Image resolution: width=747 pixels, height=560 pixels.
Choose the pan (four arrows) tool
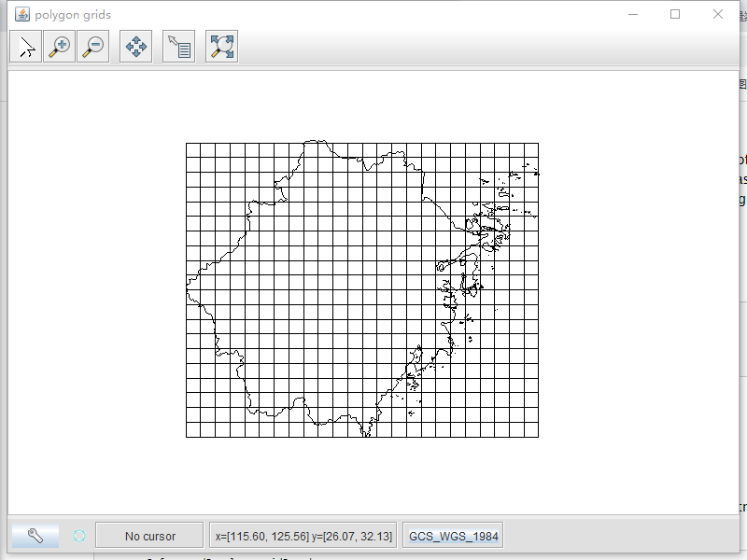point(136,47)
